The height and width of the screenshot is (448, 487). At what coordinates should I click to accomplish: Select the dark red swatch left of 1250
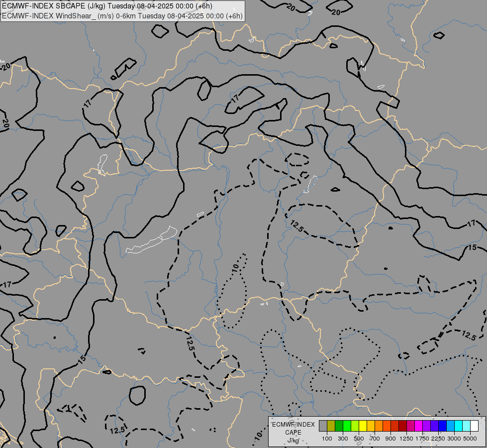(403, 426)
